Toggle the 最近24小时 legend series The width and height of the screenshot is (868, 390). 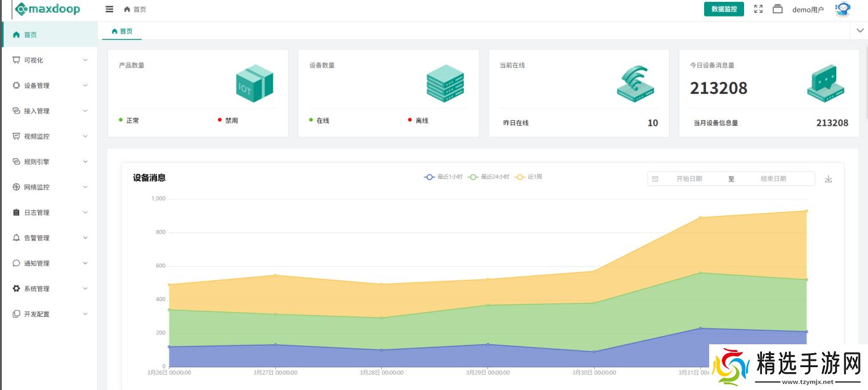(489, 177)
